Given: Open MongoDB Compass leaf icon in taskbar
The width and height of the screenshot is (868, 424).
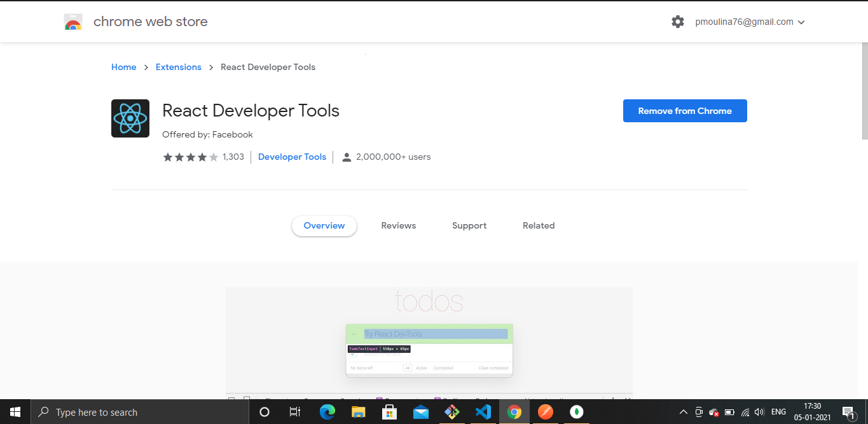Looking at the screenshot, I should (x=576, y=412).
